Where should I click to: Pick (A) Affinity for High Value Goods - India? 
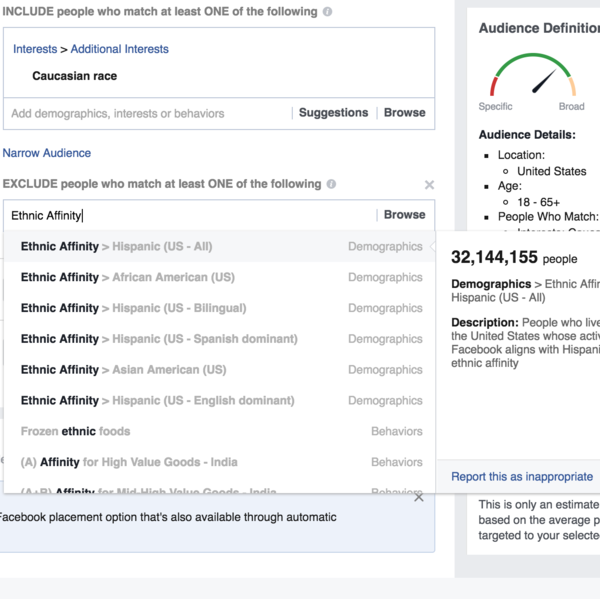click(x=219, y=462)
